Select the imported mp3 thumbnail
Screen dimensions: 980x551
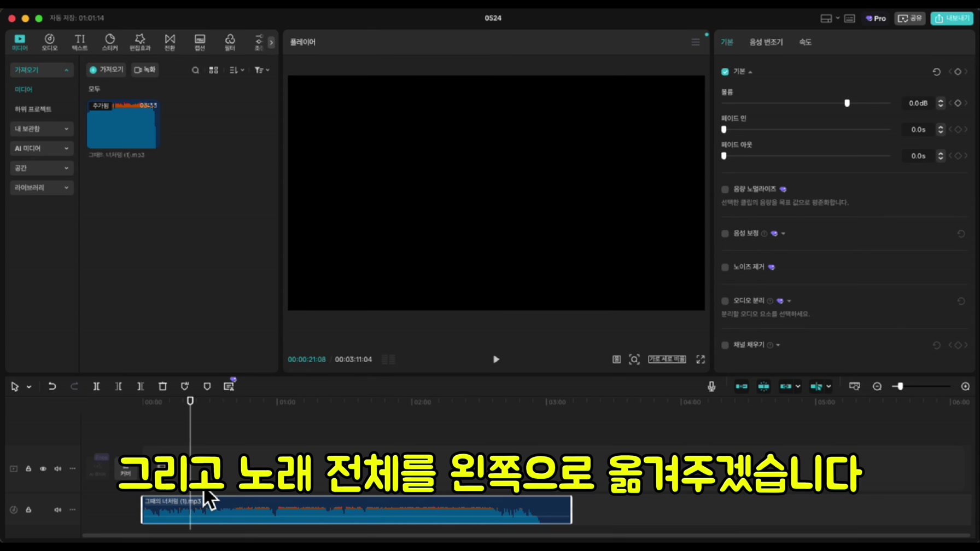coord(122,124)
